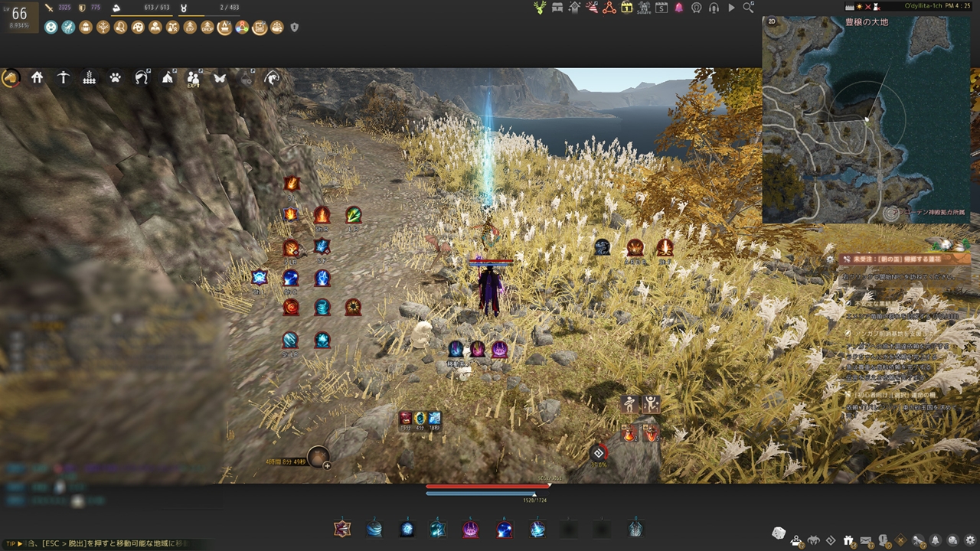980x551 pixels.
Task: Toggle the 2D minimap view button
Action: click(772, 22)
